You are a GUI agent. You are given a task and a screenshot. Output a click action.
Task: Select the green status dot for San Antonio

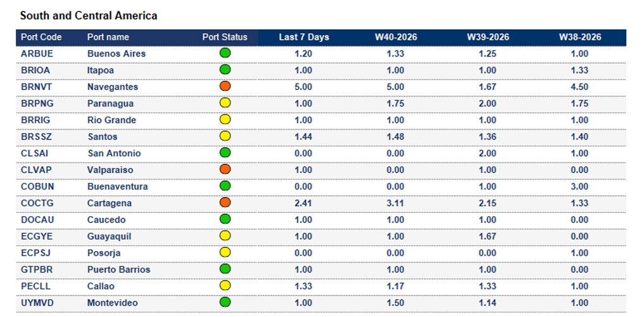pos(225,153)
